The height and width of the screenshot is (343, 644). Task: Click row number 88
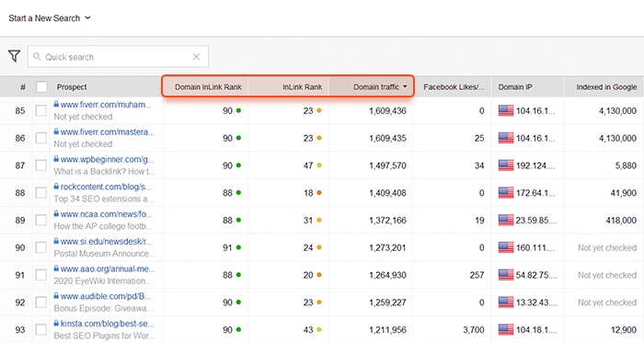[20, 193]
